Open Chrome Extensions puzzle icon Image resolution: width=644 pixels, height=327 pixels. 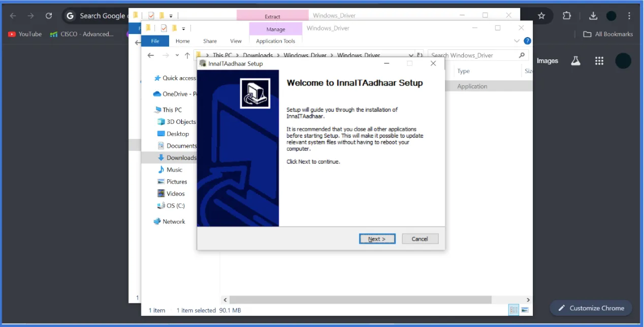(567, 16)
